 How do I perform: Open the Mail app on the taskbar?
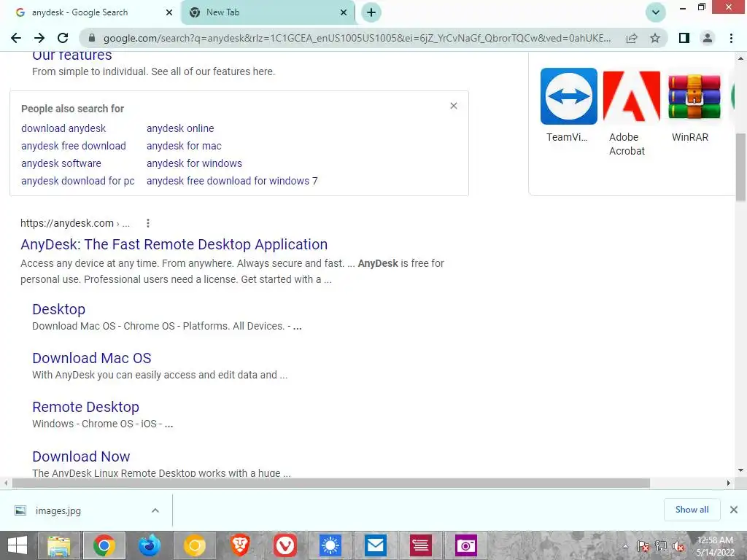click(376, 545)
